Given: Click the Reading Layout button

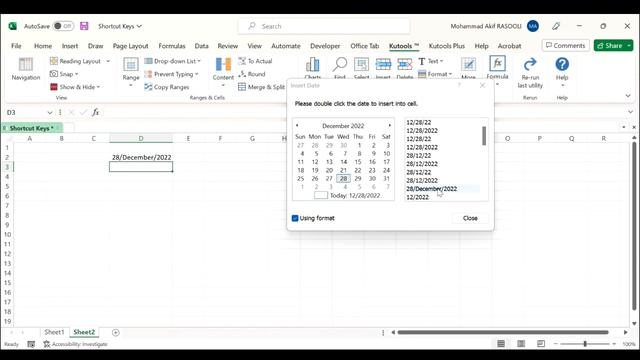Looking at the screenshot, I should point(80,61).
